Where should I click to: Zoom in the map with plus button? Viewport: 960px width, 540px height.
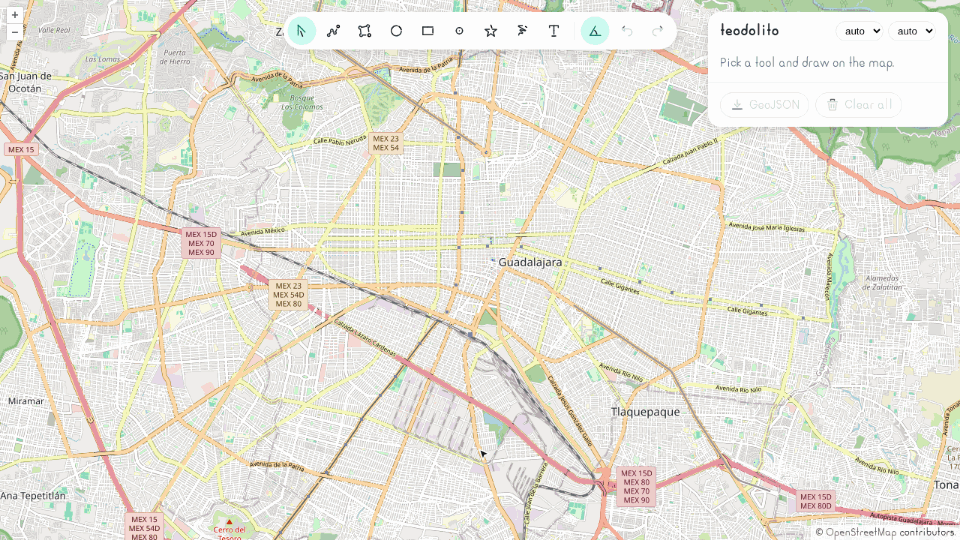tap(15, 15)
